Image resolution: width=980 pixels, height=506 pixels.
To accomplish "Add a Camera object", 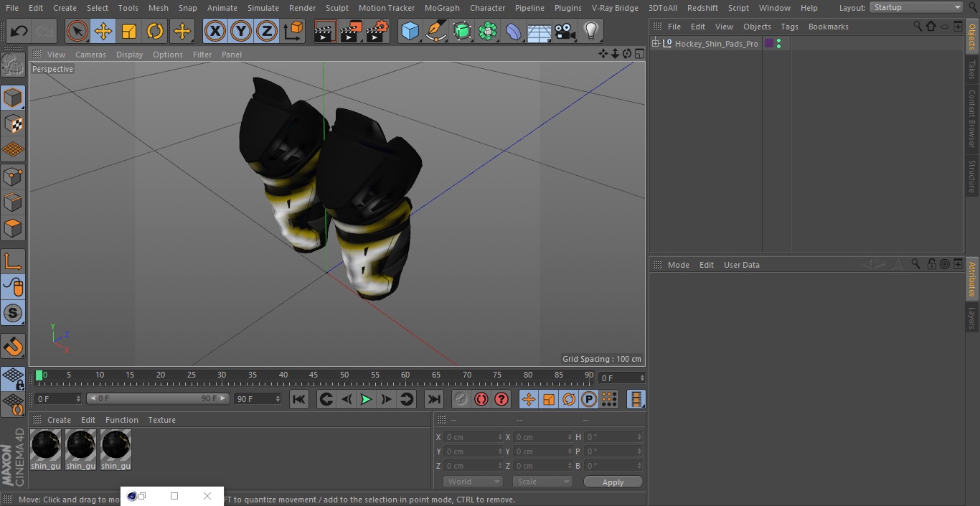I will pos(565,31).
